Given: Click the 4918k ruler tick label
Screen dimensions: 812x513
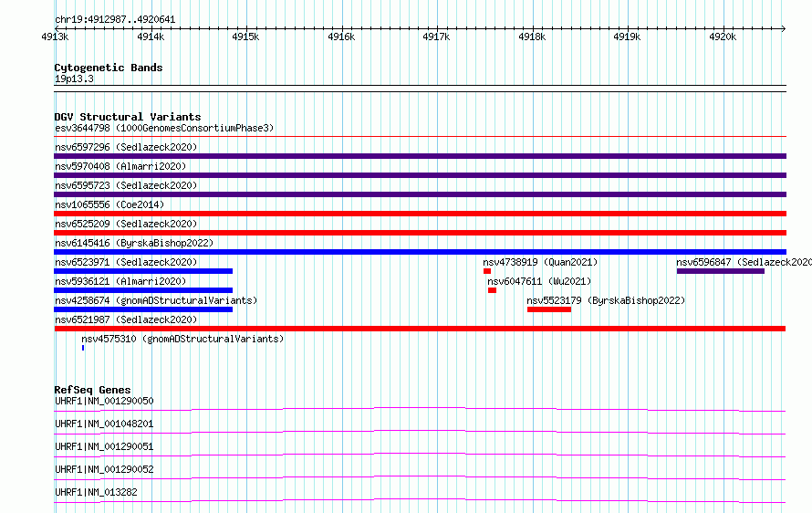Looking at the screenshot, I should tap(532, 37).
